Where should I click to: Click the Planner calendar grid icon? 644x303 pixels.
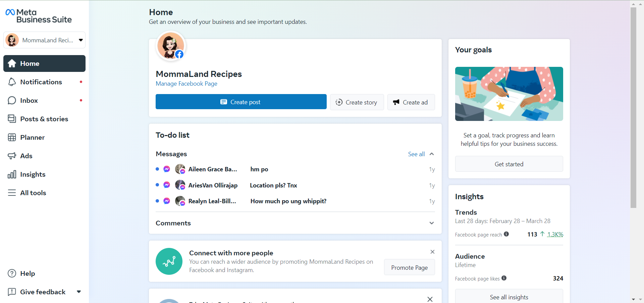click(12, 137)
